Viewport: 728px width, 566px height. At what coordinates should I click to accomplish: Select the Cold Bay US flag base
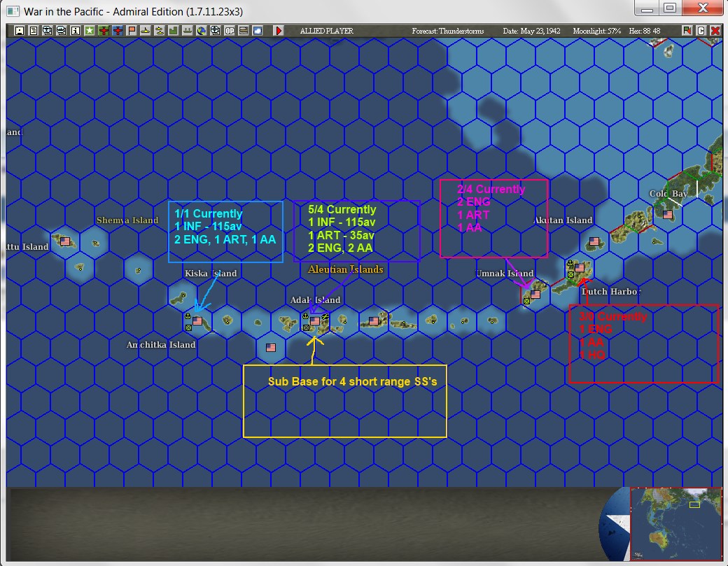point(668,214)
